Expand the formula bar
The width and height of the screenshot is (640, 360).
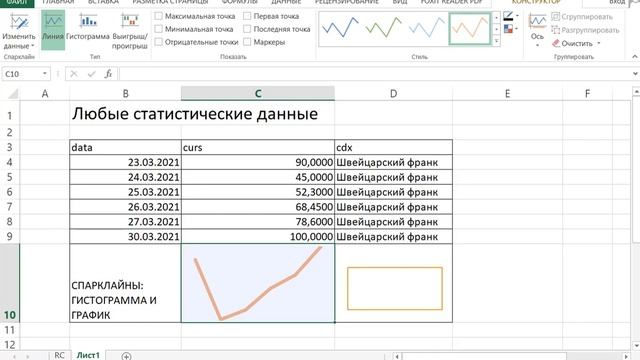(x=635, y=74)
